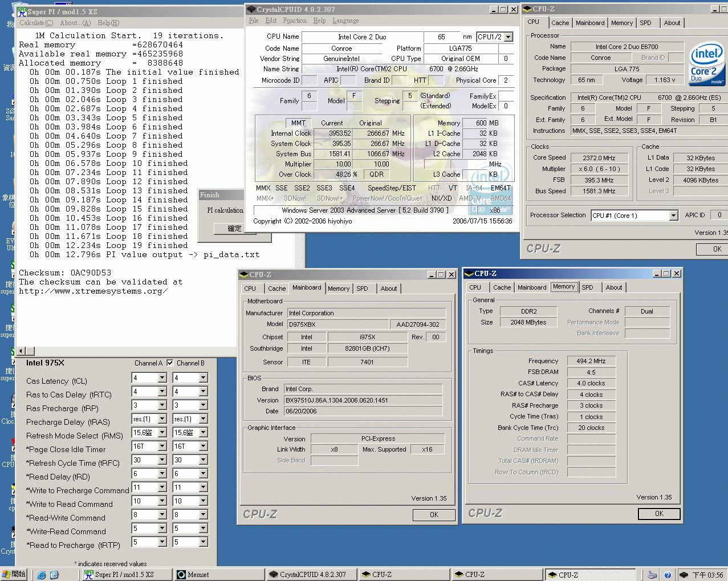Click the BIOS Version field in CPU-Z
This screenshot has height=581, width=728.
tap(363, 400)
